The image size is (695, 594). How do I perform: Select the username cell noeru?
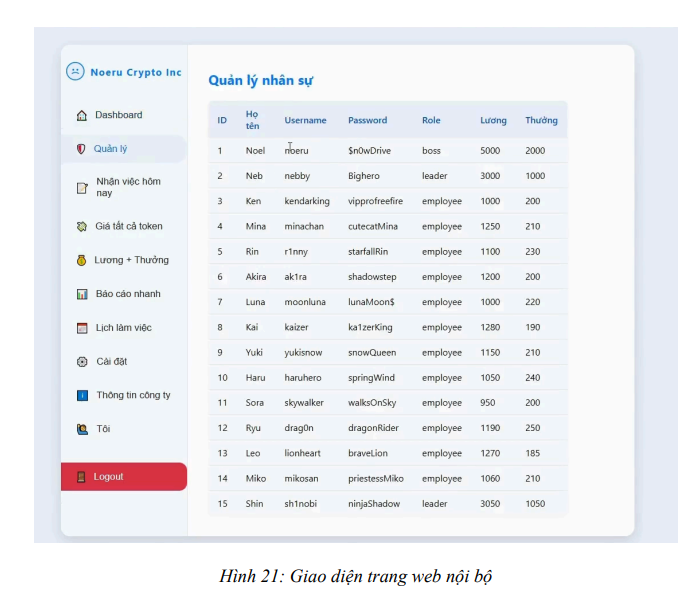point(297,151)
